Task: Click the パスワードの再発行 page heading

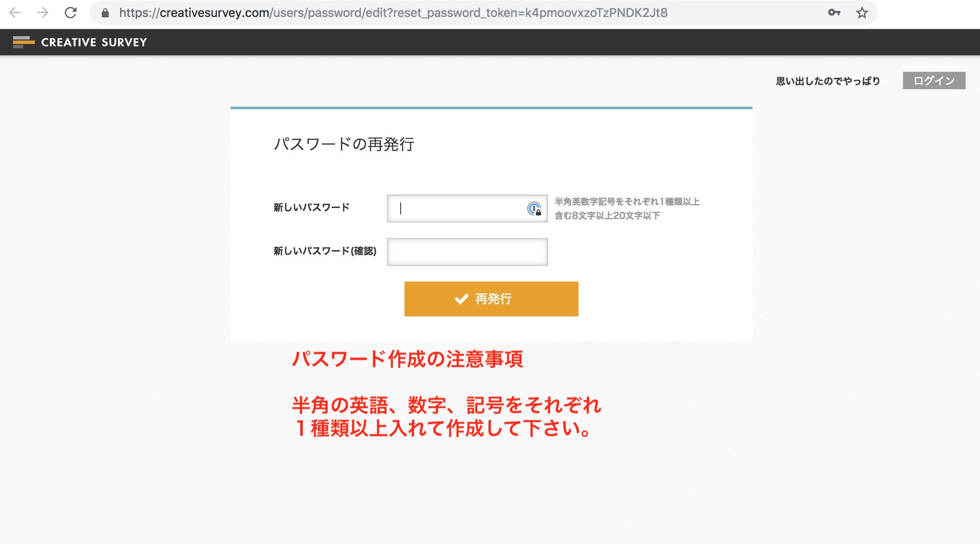Action: 344,144
